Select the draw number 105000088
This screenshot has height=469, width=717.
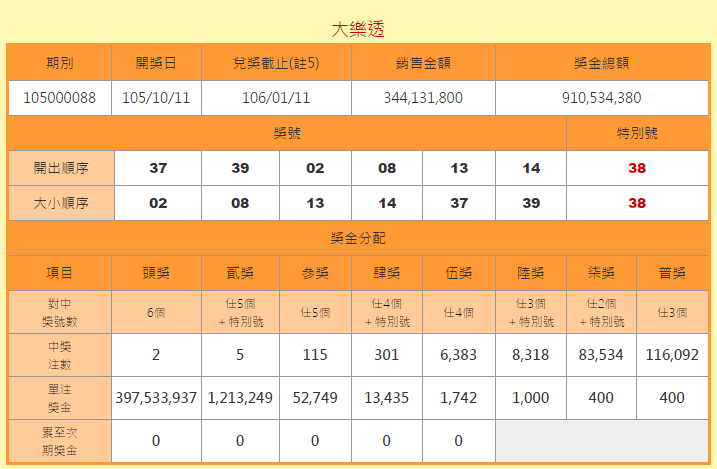(59, 98)
